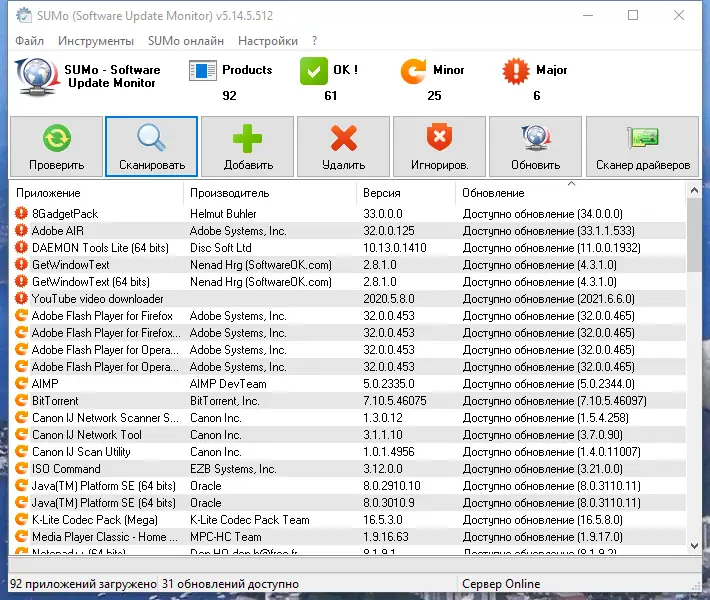This screenshot has width=710, height=600.
Task: Select the ISO Command row
Action: tap(66, 468)
